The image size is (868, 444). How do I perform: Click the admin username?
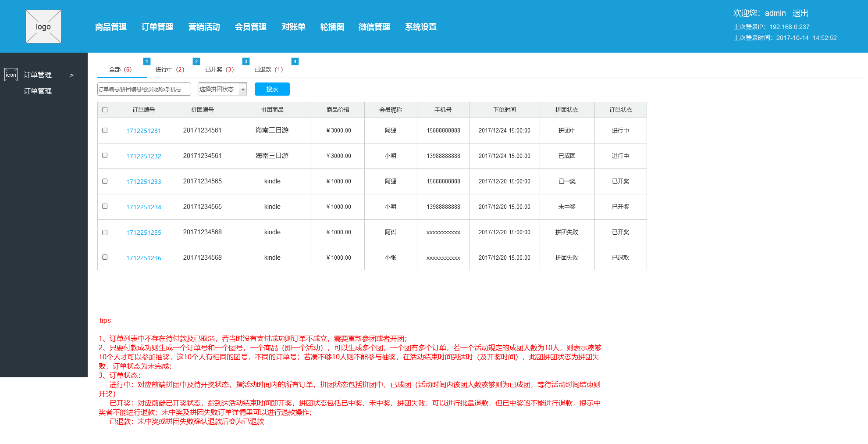pos(775,13)
